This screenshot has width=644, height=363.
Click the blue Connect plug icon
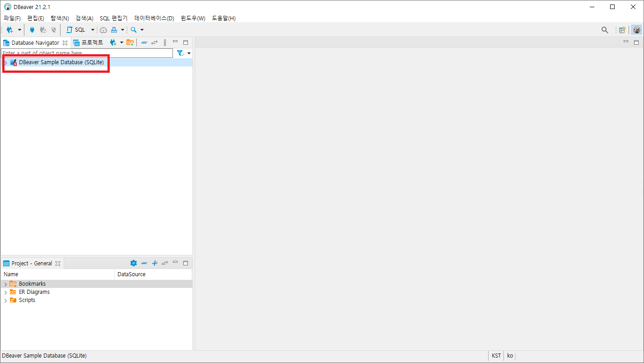(32, 30)
